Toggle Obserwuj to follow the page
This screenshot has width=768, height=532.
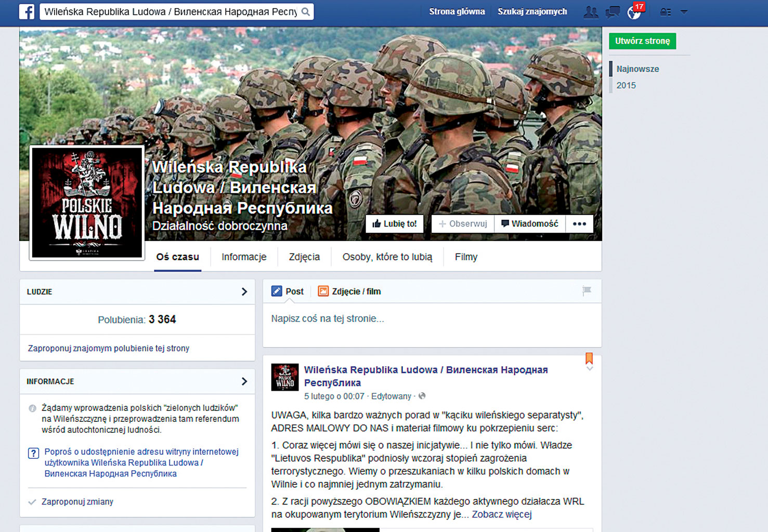pyautogui.click(x=463, y=224)
